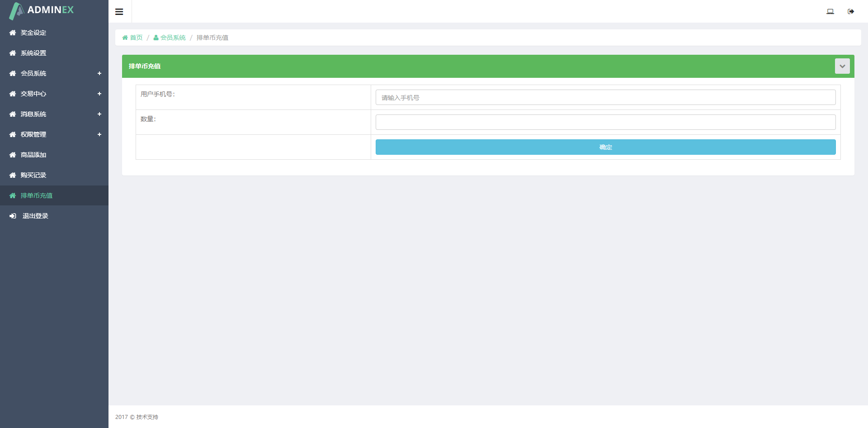Collapse the 排单币充值 panel with chevron

pyautogui.click(x=842, y=66)
